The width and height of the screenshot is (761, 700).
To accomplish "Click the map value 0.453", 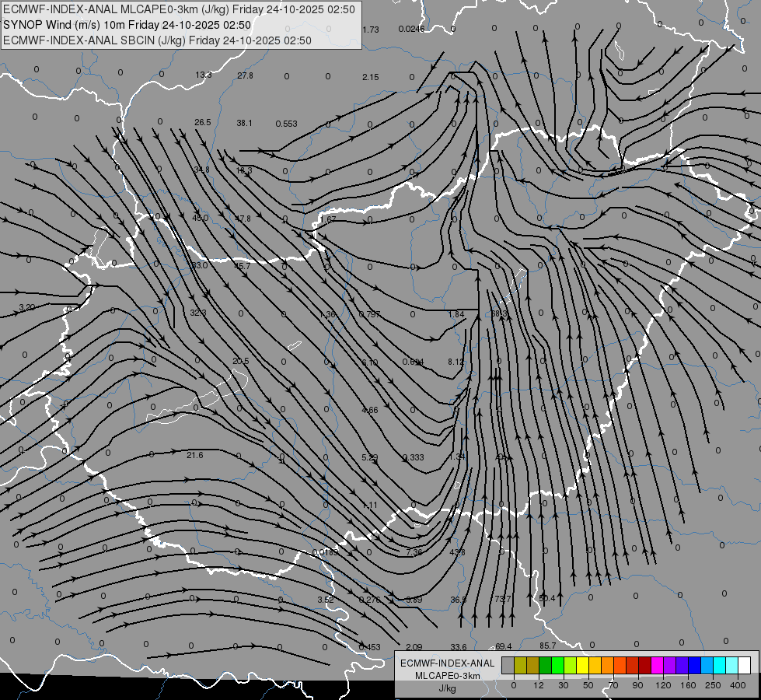I will click(x=369, y=647).
